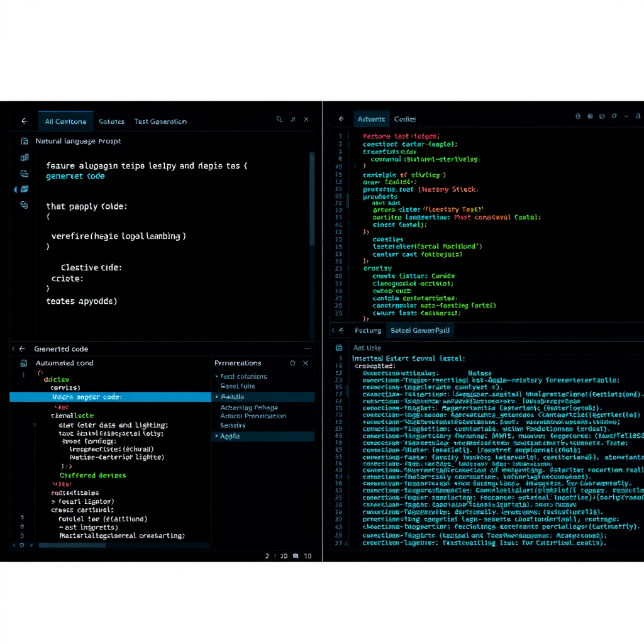
Task: Close the Permeations panel
Action: pos(306,363)
